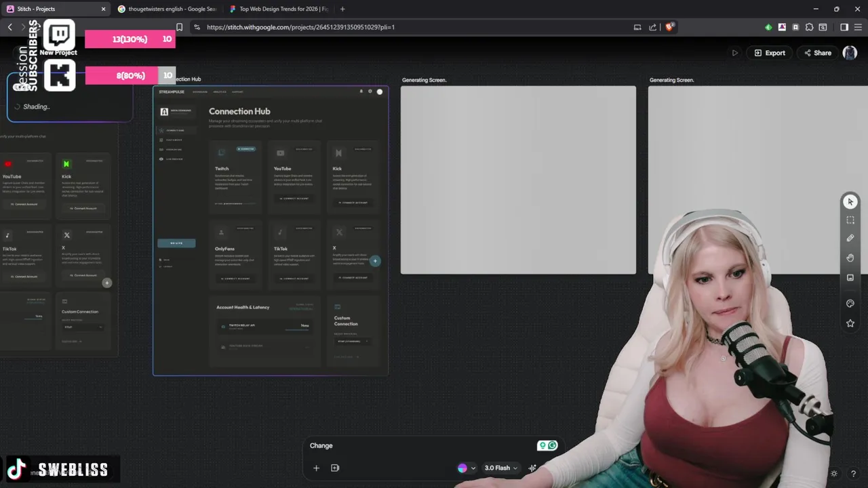Open protocol dropdown in Custom Connection card
This screenshot has height=488, width=868.
point(353,341)
